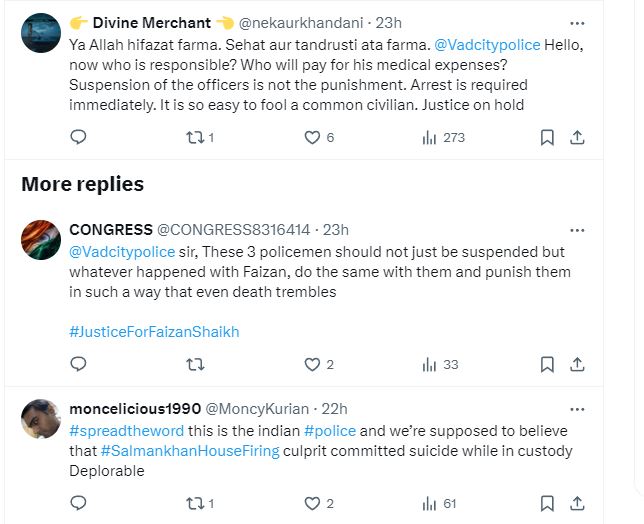The width and height of the screenshot is (644, 524).
Task: Open the CONGRESS profile avatar
Action: click(x=41, y=238)
